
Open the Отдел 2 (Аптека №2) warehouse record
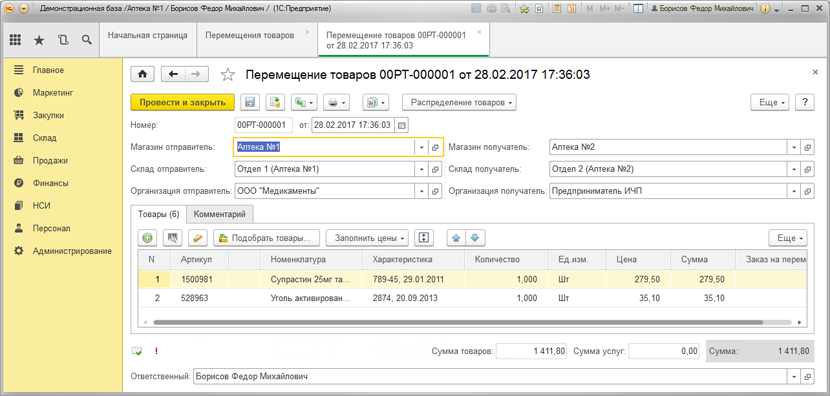[x=807, y=169]
